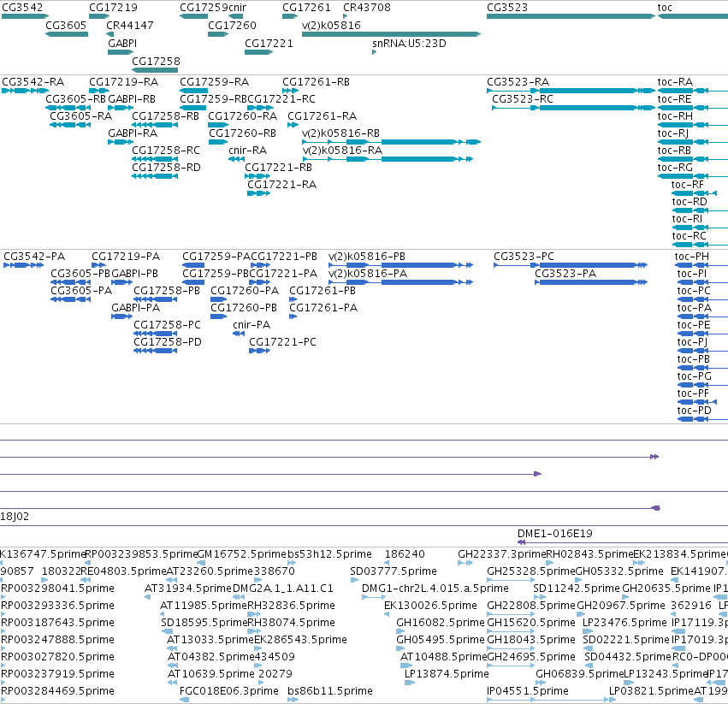Click transcript CG3523-RC
The image size is (728, 704).
pos(523,99)
